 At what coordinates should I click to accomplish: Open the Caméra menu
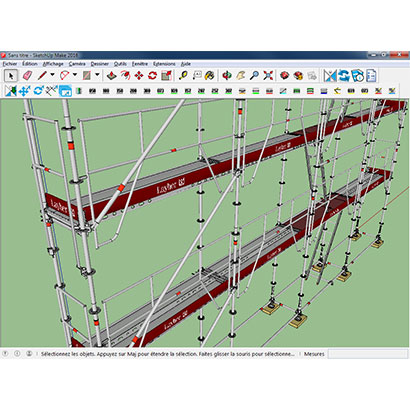(77, 64)
